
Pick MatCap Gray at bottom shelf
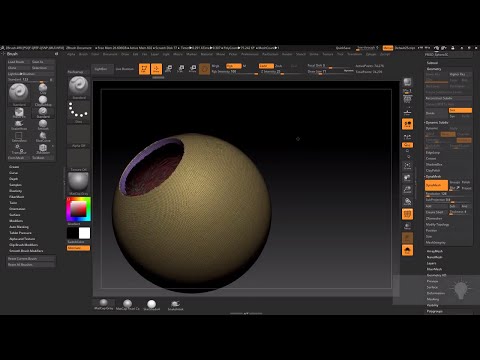click(104, 304)
